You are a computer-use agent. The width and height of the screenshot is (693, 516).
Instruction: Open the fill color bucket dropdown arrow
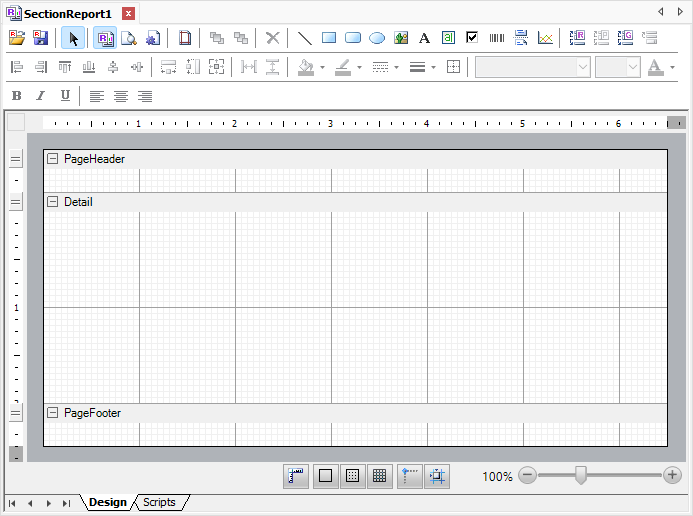(x=322, y=67)
